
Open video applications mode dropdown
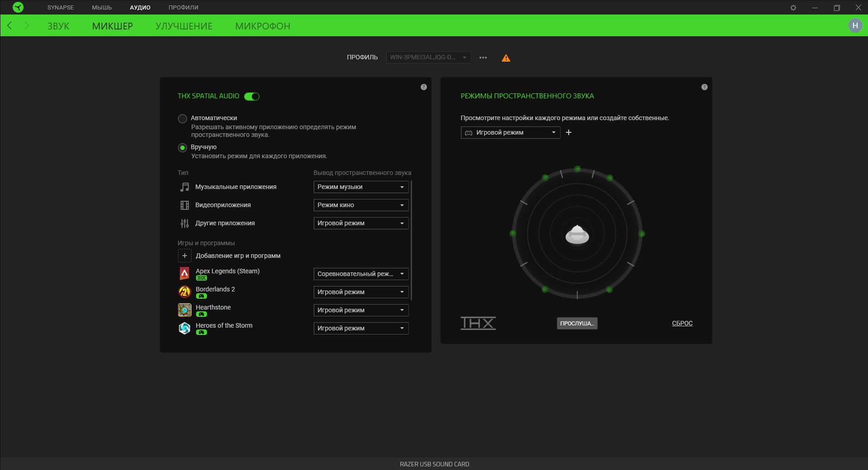click(x=361, y=205)
